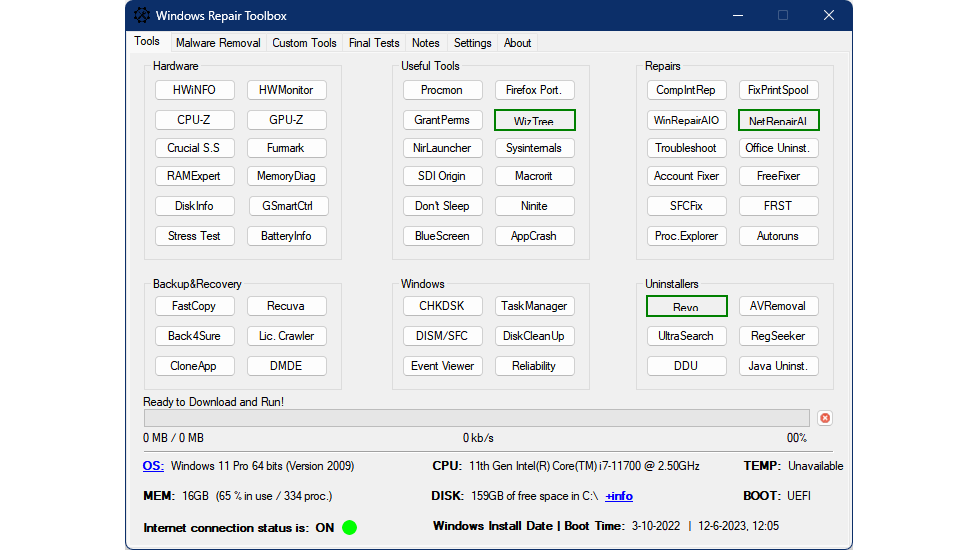
Task: Select the Settings tab
Action: coord(472,42)
